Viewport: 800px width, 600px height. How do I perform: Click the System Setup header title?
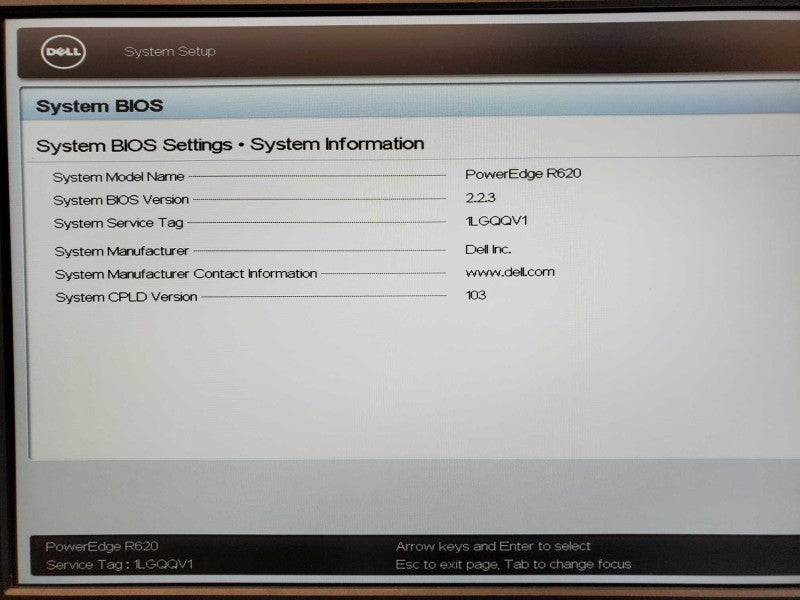click(170, 52)
